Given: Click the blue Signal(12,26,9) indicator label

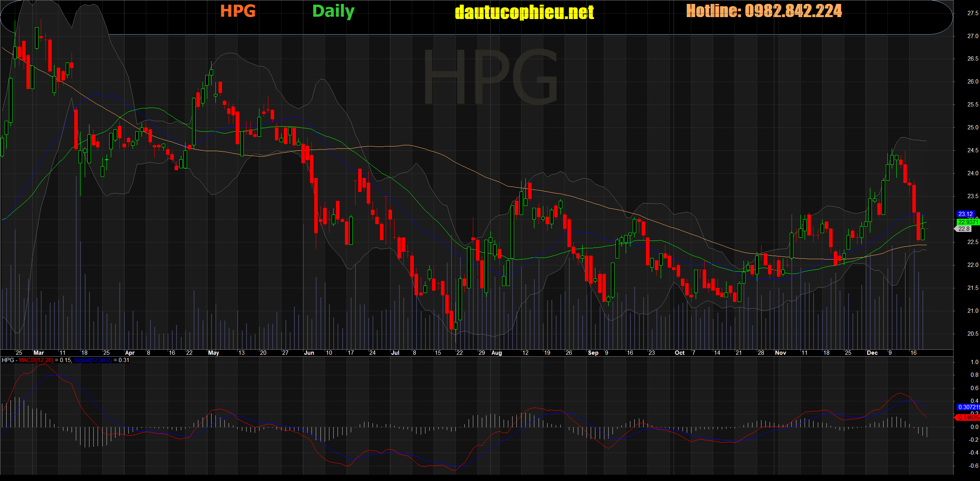Looking at the screenshot, I should pos(93,360).
